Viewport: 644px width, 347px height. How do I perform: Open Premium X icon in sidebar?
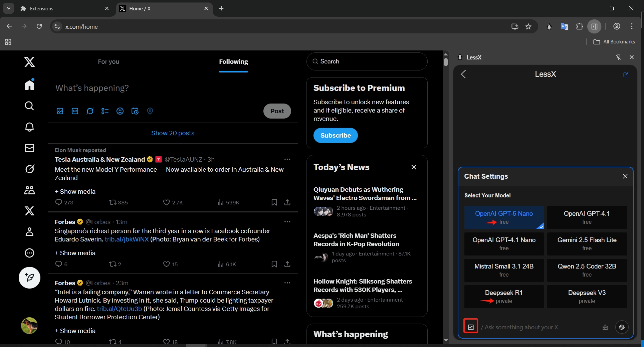[x=29, y=211]
